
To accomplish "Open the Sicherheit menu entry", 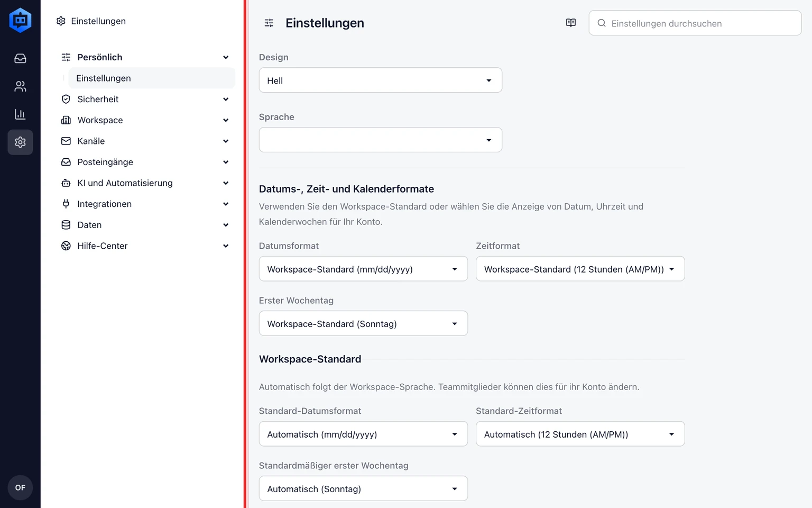I will (x=145, y=99).
